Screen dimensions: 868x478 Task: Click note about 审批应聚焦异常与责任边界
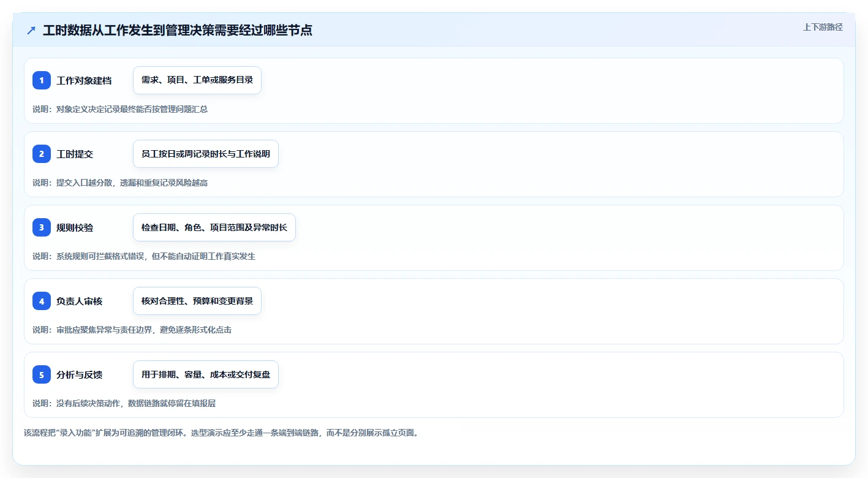(132, 330)
